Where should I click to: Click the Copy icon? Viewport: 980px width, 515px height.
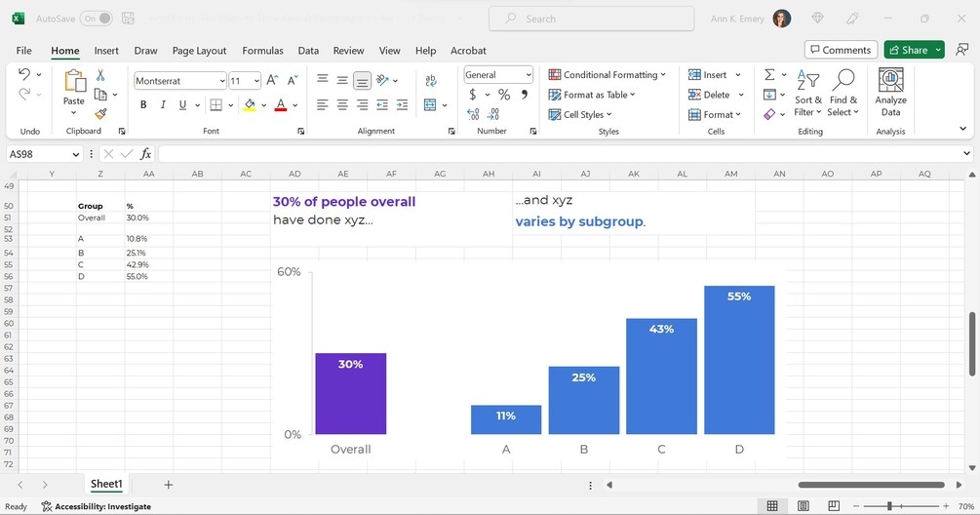(100, 95)
